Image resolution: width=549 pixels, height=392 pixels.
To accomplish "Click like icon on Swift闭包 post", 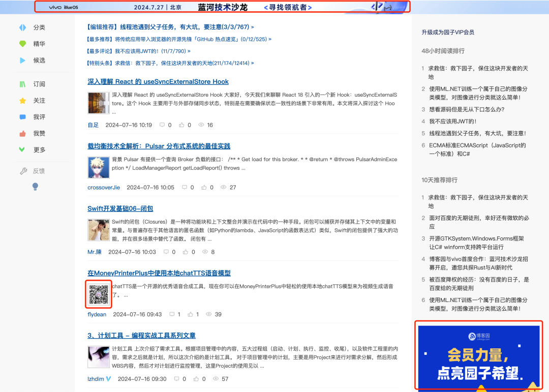I will (x=186, y=252).
